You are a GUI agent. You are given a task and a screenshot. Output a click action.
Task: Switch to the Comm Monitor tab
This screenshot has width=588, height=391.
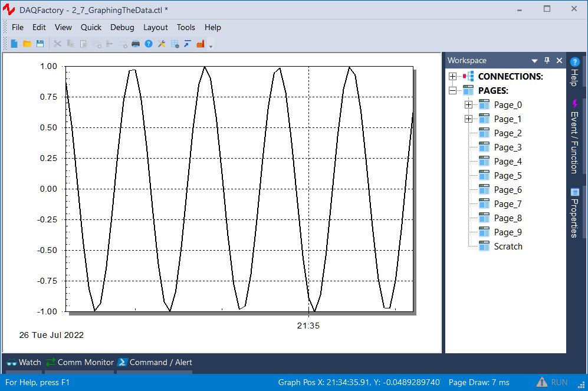[79, 362]
